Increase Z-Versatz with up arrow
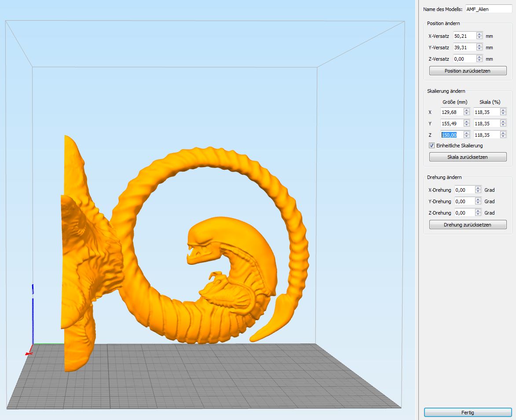The width and height of the screenshot is (516, 420). tap(479, 57)
